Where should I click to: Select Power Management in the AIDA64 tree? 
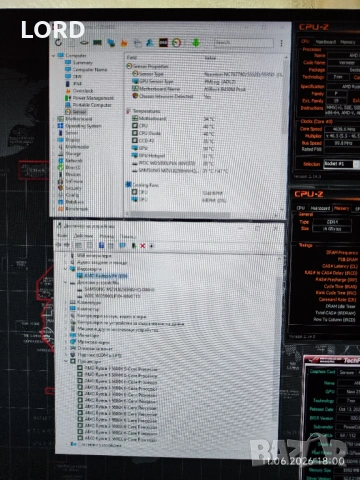coord(89,98)
